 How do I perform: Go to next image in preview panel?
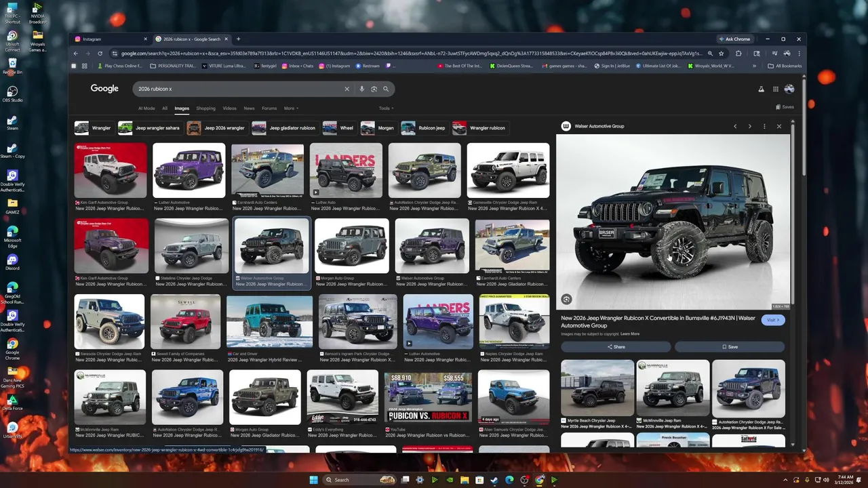[x=749, y=126]
